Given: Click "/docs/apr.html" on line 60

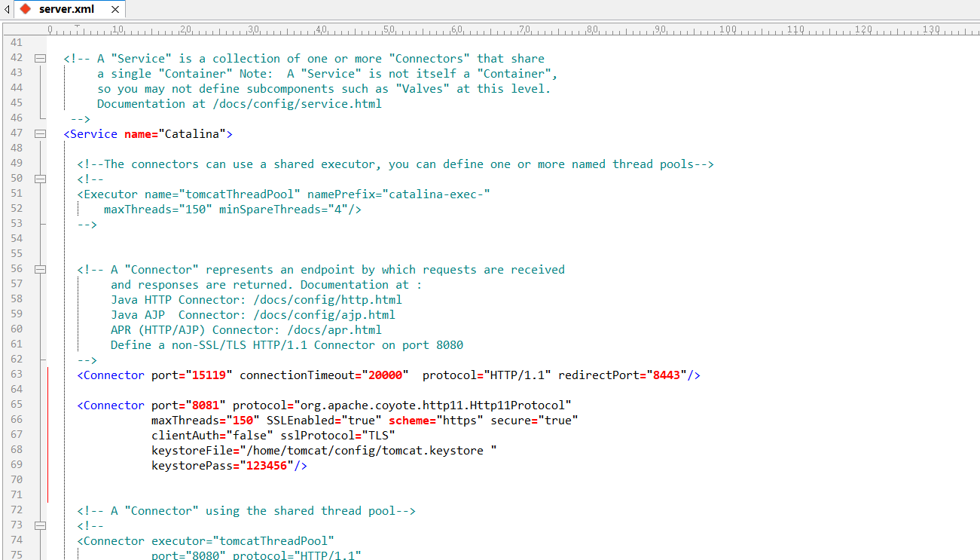Looking at the screenshot, I should point(334,330).
